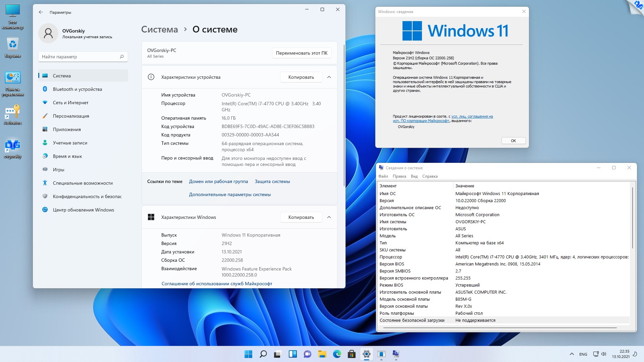The width and height of the screenshot is (644, 362).
Task: Click the Microsoft Store taskbar icon
Action: pos(352,354)
